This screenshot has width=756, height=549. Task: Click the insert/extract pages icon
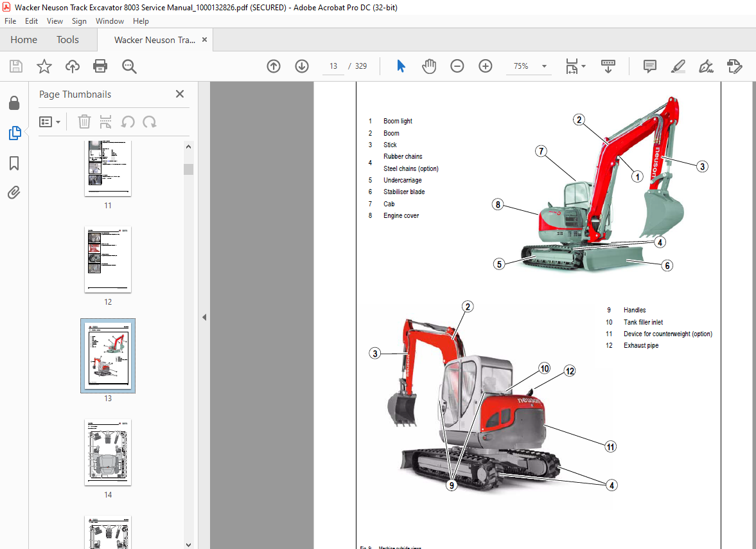tap(105, 122)
